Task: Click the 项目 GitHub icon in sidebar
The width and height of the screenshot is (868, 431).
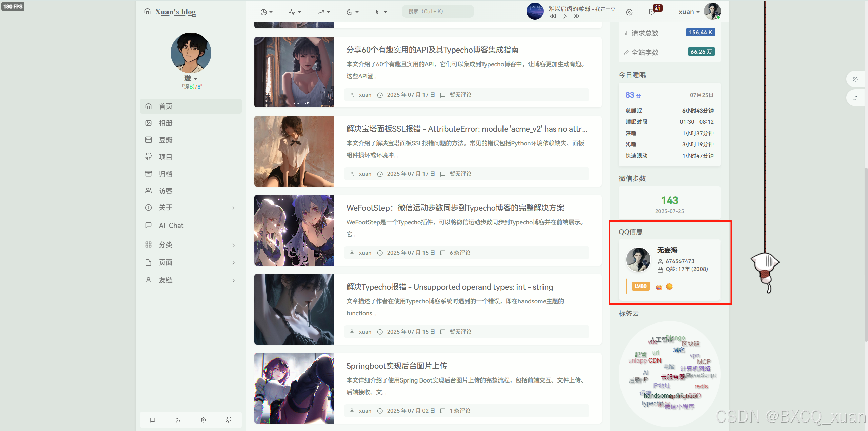Action: tap(149, 157)
